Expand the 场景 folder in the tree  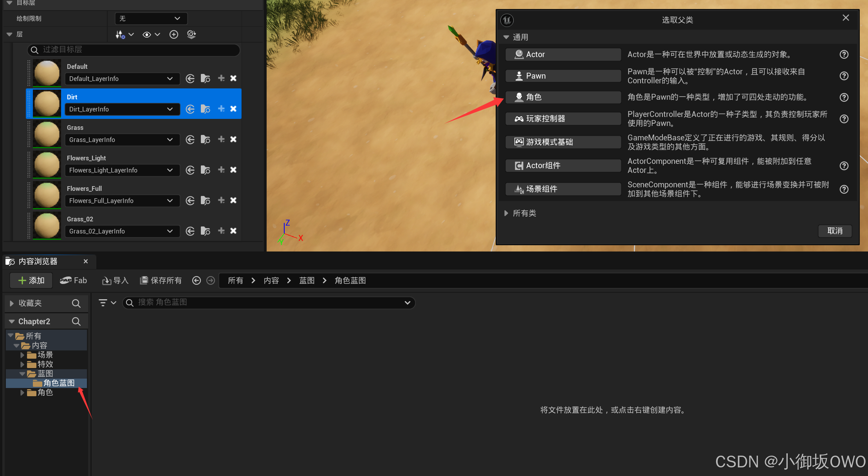click(x=22, y=355)
